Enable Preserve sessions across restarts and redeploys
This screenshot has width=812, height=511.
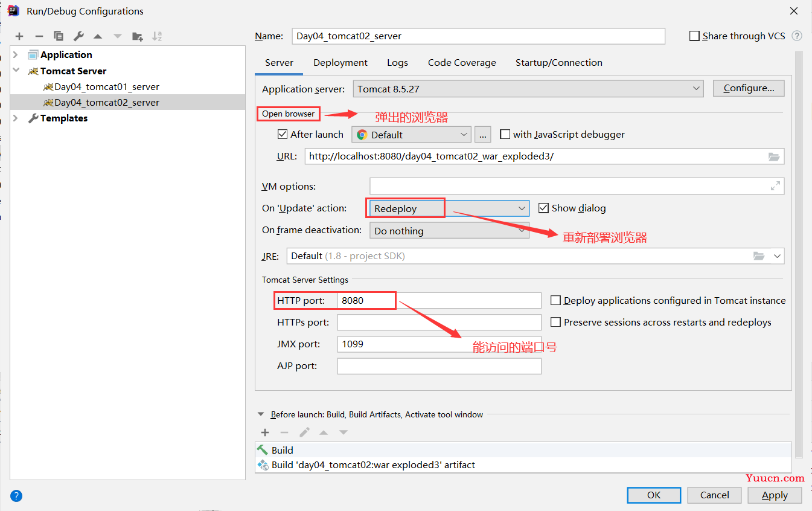pos(556,322)
